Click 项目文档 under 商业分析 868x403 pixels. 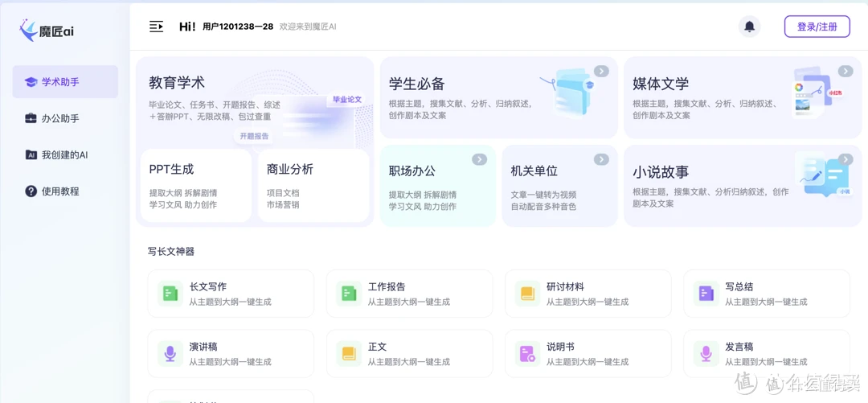click(283, 193)
